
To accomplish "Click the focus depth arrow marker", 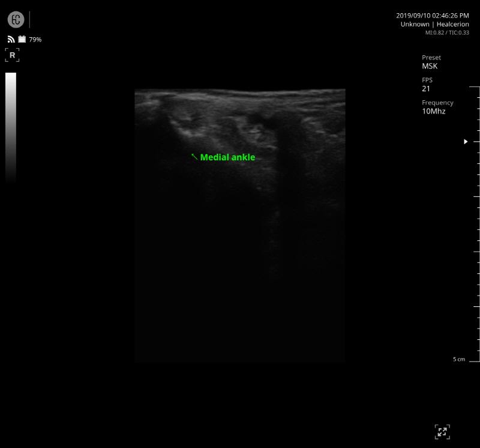I will pyautogui.click(x=466, y=142).
